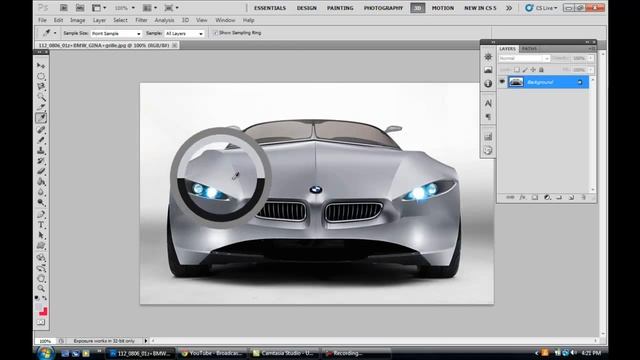This screenshot has width=640, height=360.
Task: Select the Shape tool
Action: click(x=41, y=246)
